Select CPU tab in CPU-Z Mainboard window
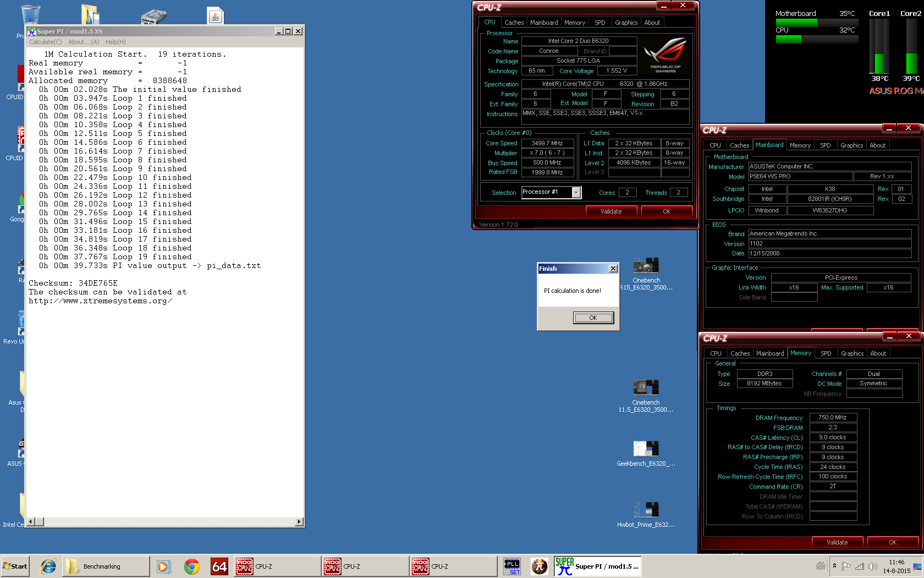This screenshot has width=924, height=578. [x=715, y=145]
